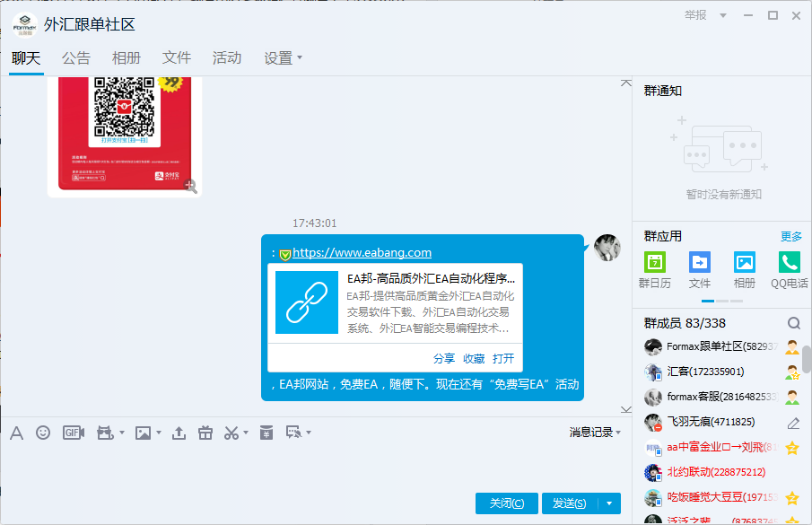Switch to the 公告 tab

click(x=76, y=58)
